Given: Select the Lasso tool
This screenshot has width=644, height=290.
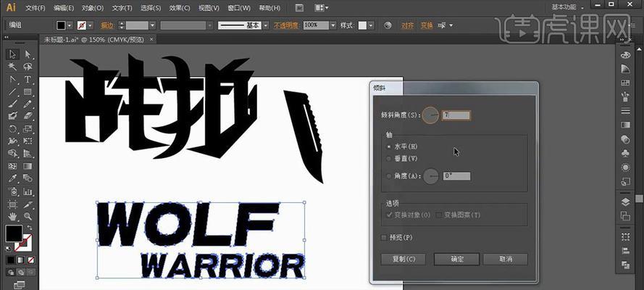Looking at the screenshot, I should pyautogui.click(x=28, y=67).
